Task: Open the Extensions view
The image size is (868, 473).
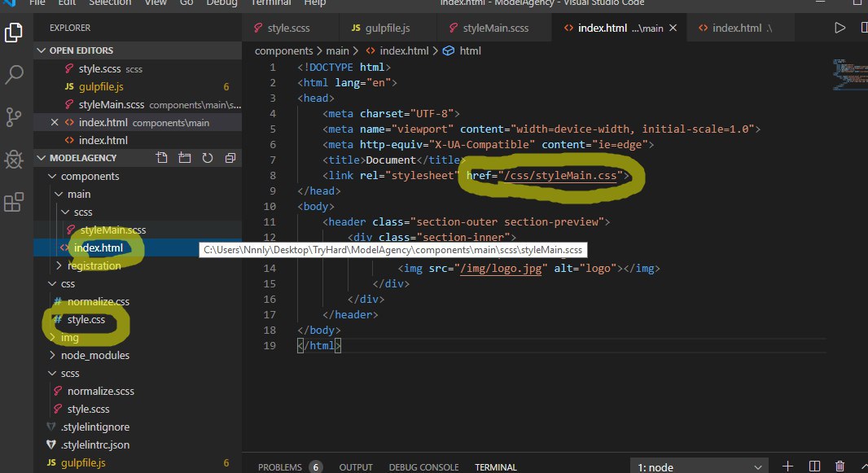Action: coord(14,202)
